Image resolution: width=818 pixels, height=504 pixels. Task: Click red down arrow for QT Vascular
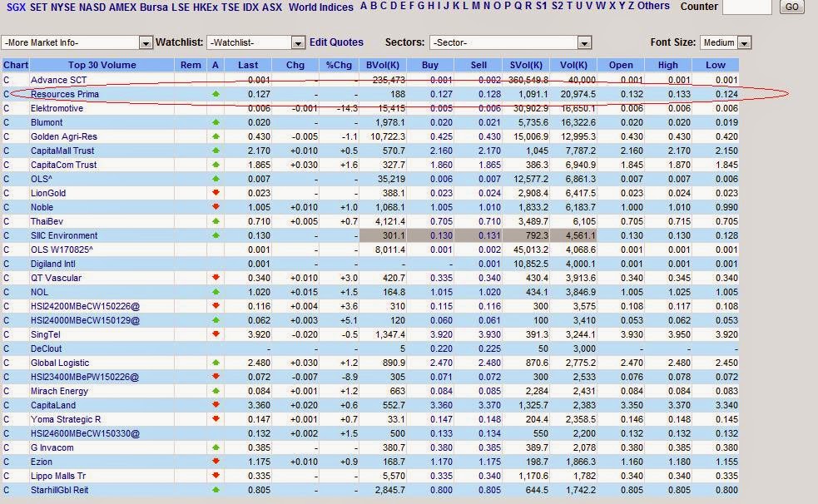coord(216,278)
